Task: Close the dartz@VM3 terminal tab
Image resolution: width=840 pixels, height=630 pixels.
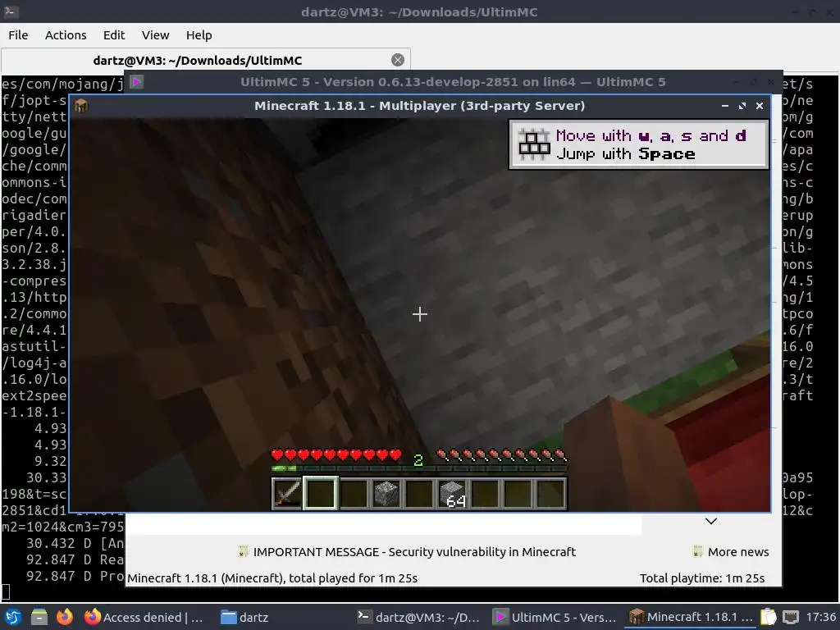Action: click(398, 60)
